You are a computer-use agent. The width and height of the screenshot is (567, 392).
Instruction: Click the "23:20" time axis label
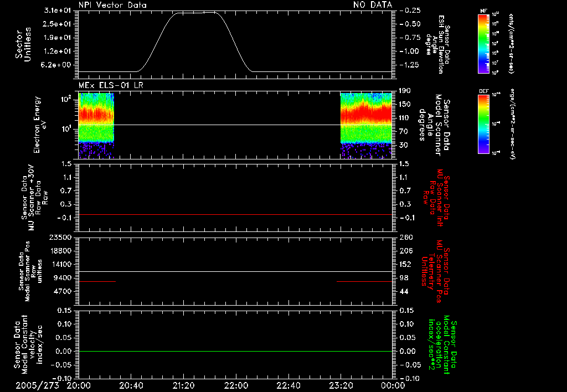(341, 385)
